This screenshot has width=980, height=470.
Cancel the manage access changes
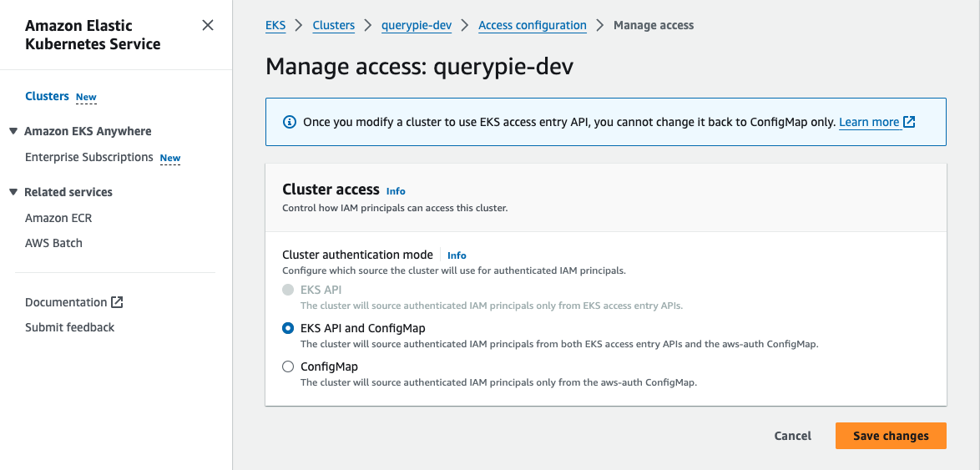point(792,436)
